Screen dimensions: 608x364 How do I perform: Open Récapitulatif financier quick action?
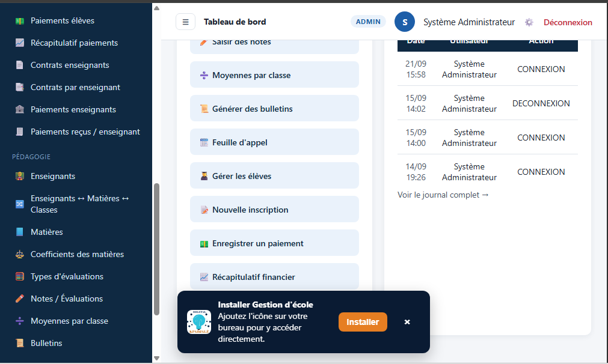pos(274,276)
